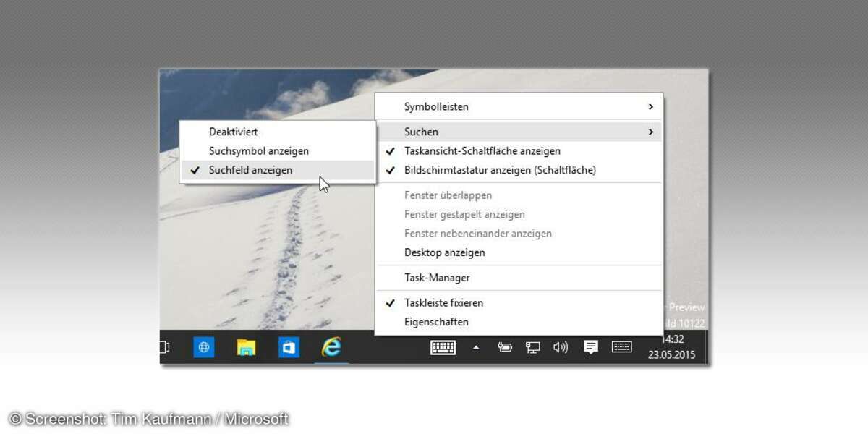
Task: Open the network tray icon
Action: (533, 348)
